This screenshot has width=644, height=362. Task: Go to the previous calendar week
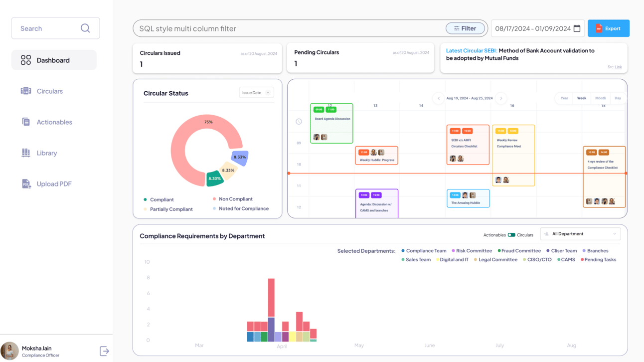(x=439, y=98)
